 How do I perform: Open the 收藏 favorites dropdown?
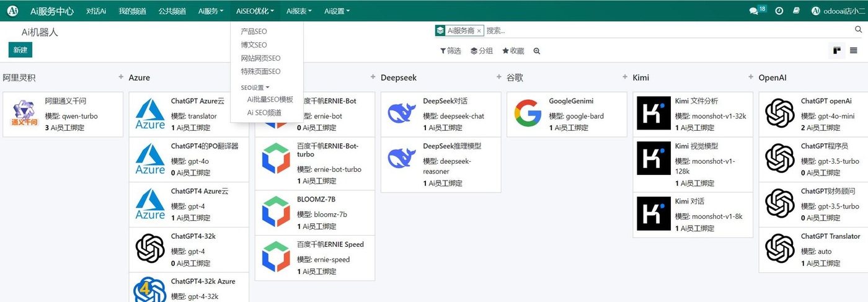pyautogui.click(x=513, y=51)
